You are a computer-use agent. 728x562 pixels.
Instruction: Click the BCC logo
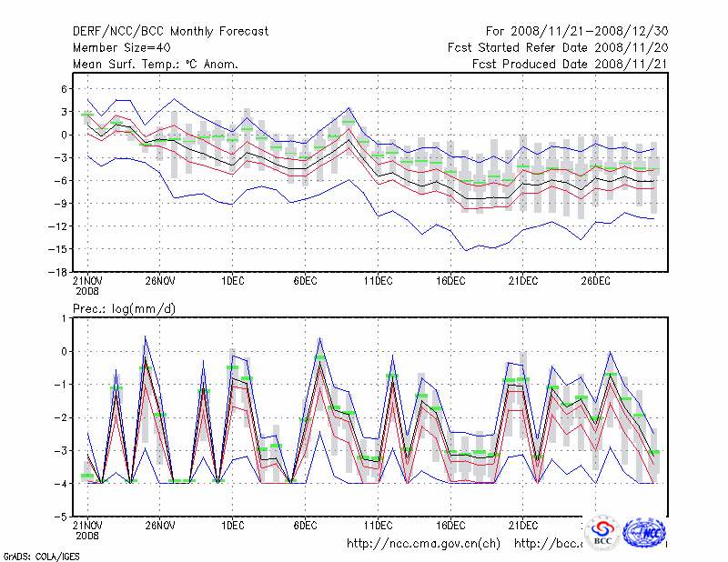[x=602, y=531]
